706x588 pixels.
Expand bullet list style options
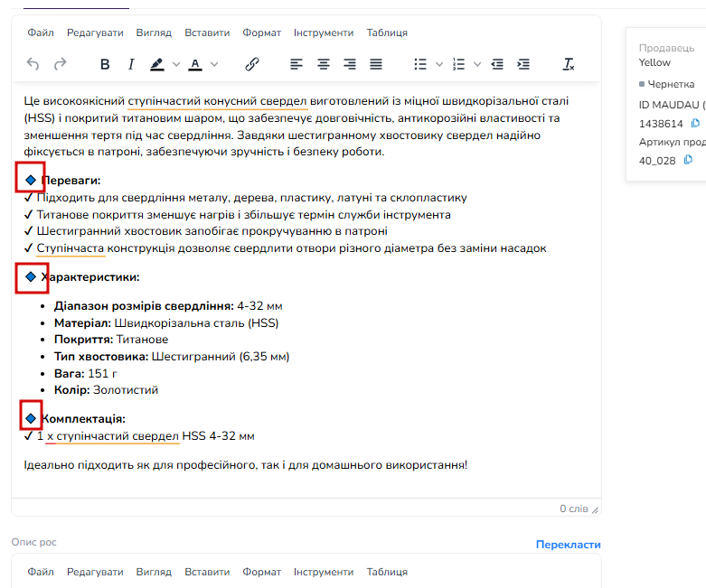tap(439, 64)
